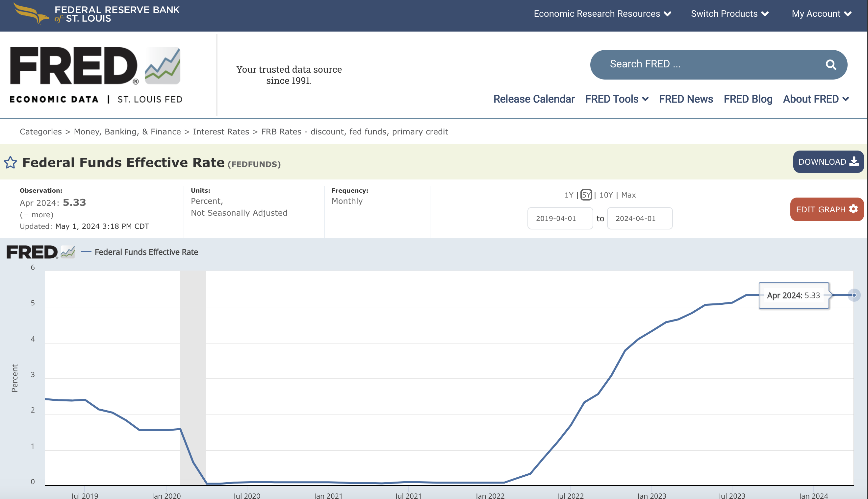
Task: Open the FRED Tools dropdown
Action: point(617,99)
